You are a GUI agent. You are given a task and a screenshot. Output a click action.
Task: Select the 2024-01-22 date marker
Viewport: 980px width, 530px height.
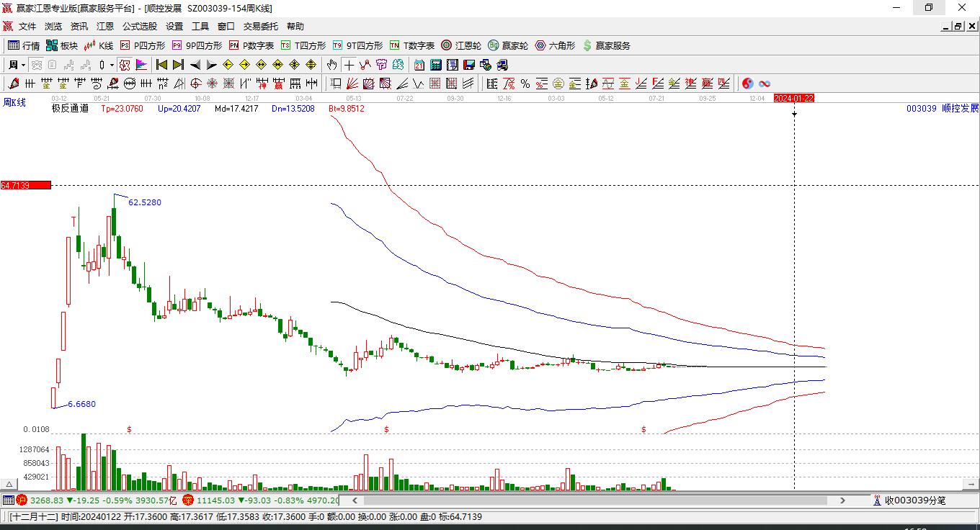tap(794, 98)
